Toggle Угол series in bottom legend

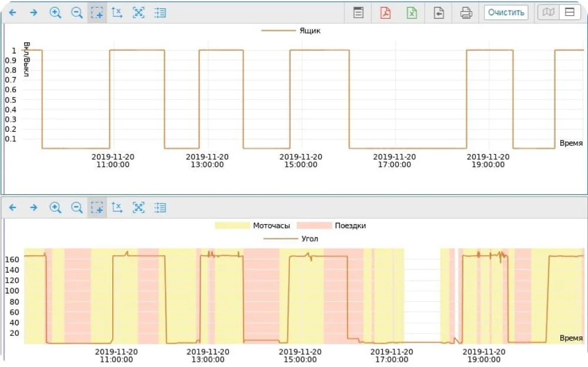click(x=292, y=238)
